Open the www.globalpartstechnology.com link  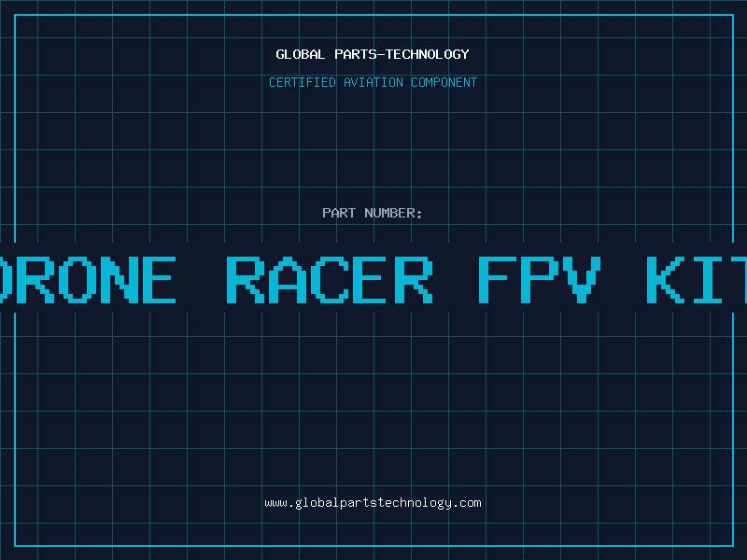(373, 503)
